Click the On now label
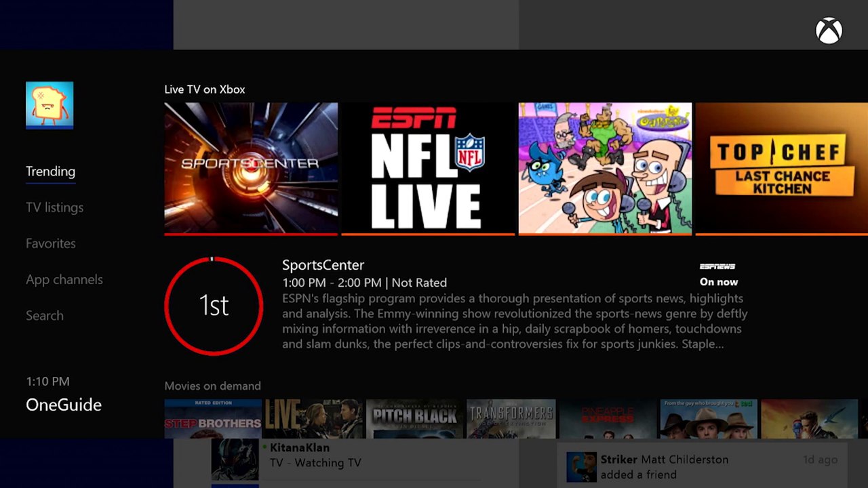This screenshot has height=488, width=868. coord(719,282)
